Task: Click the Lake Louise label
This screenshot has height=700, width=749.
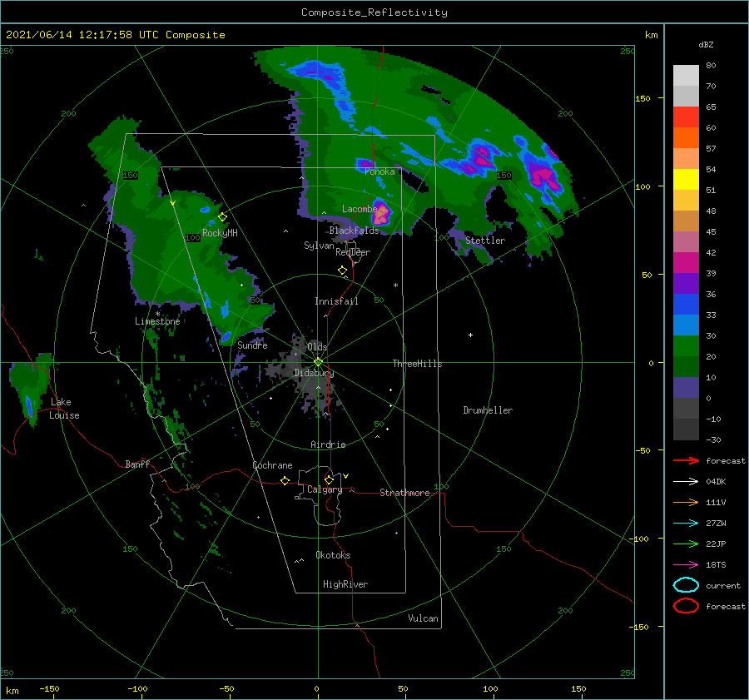Action: 64,409
